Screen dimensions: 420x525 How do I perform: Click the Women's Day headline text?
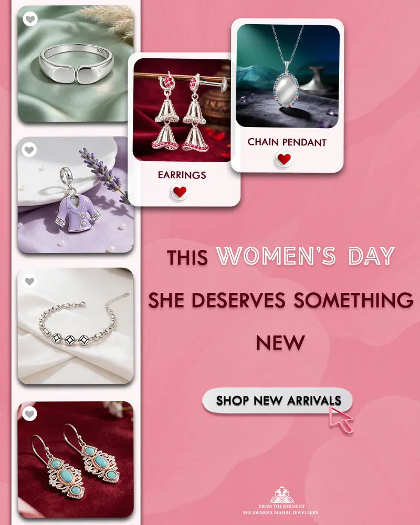(x=281, y=257)
